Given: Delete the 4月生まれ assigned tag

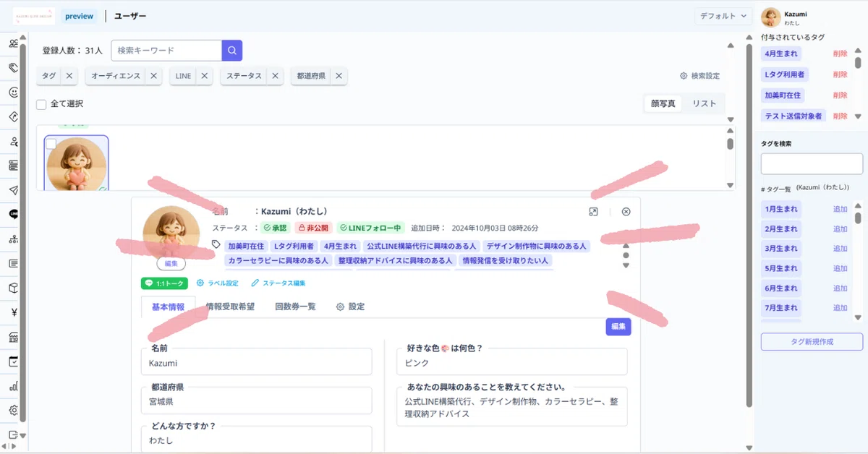Looking at the screenshot, I should tap(840, 53).
